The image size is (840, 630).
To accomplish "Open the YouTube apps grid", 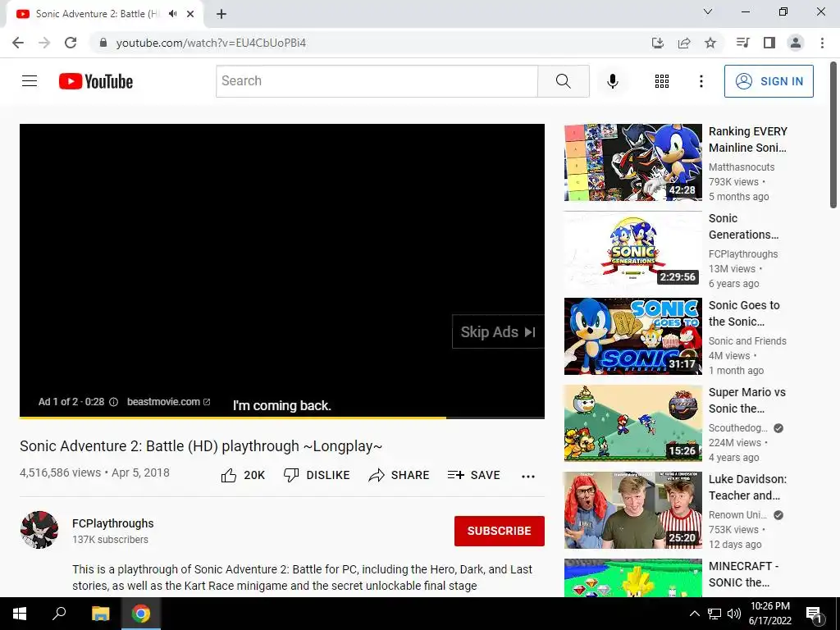I will coord(662,81).
